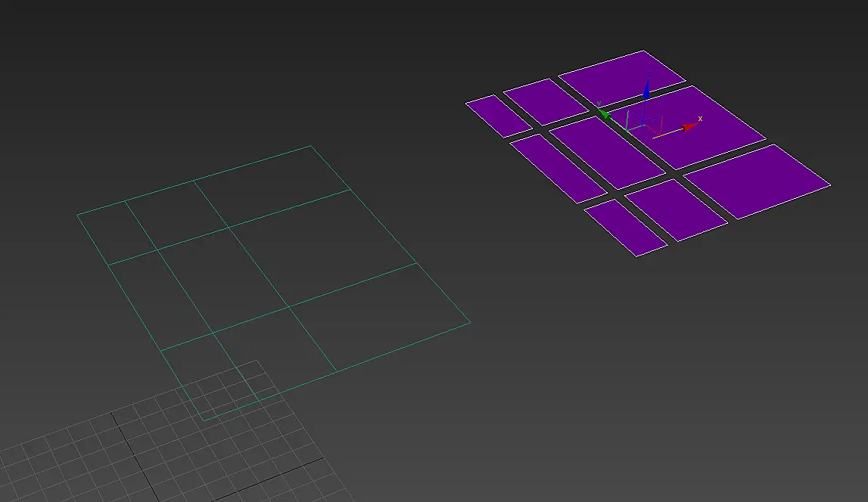Click the teal wireframe plane's rightmost corner vertex

coord(471,322)
